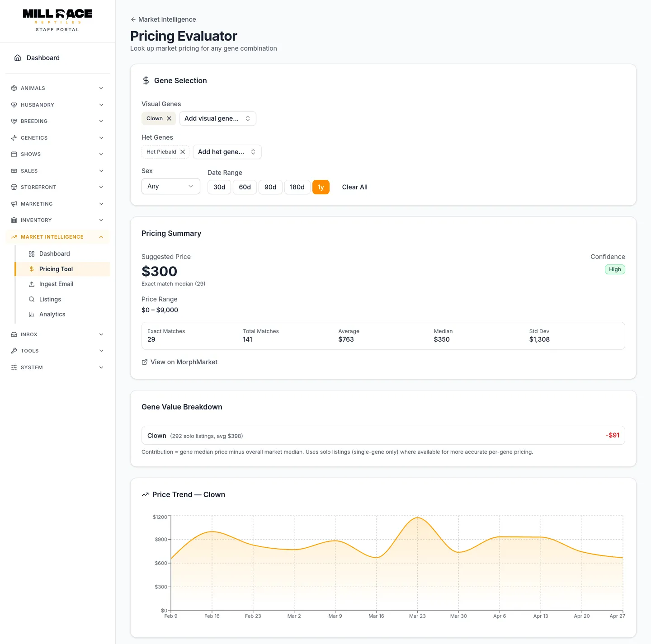Click the Listings search icon
This screenshot has width=651, height=644.
[32, 299]
